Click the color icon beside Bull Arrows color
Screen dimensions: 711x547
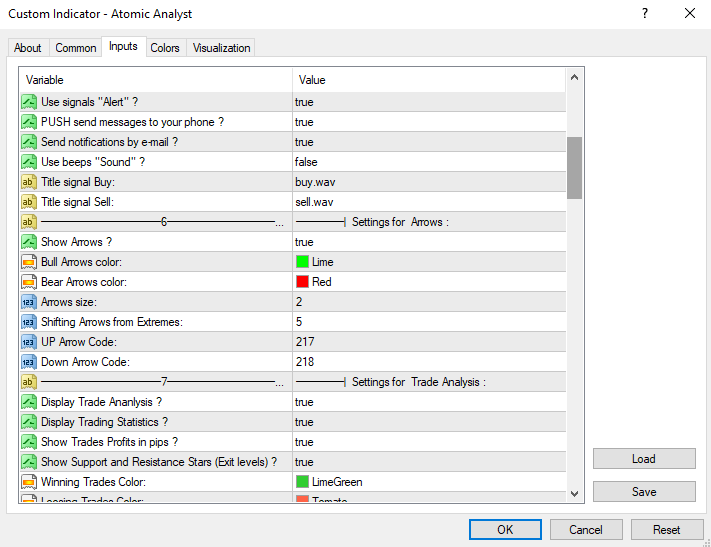pyautogui.click(x=29, y=262)
